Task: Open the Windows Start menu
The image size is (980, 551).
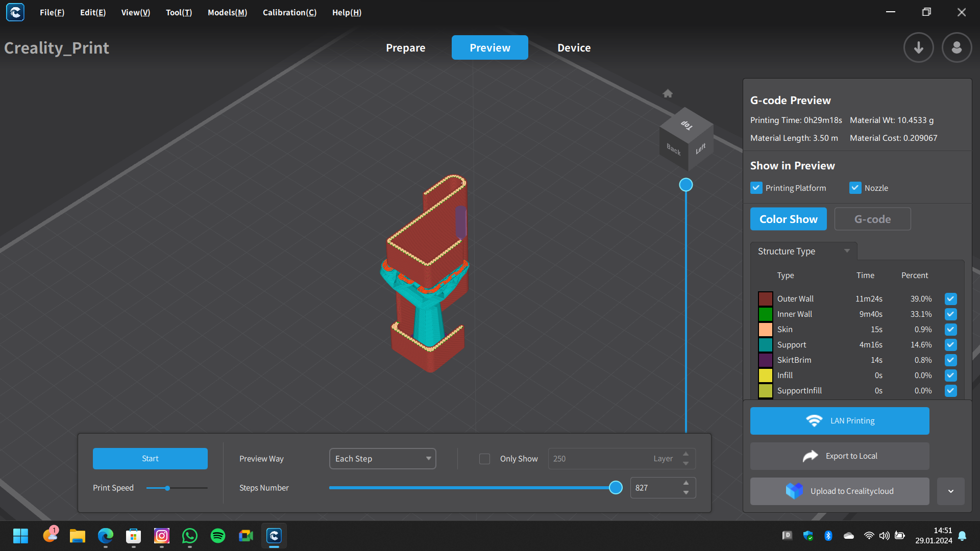Action: pos(20,536)
